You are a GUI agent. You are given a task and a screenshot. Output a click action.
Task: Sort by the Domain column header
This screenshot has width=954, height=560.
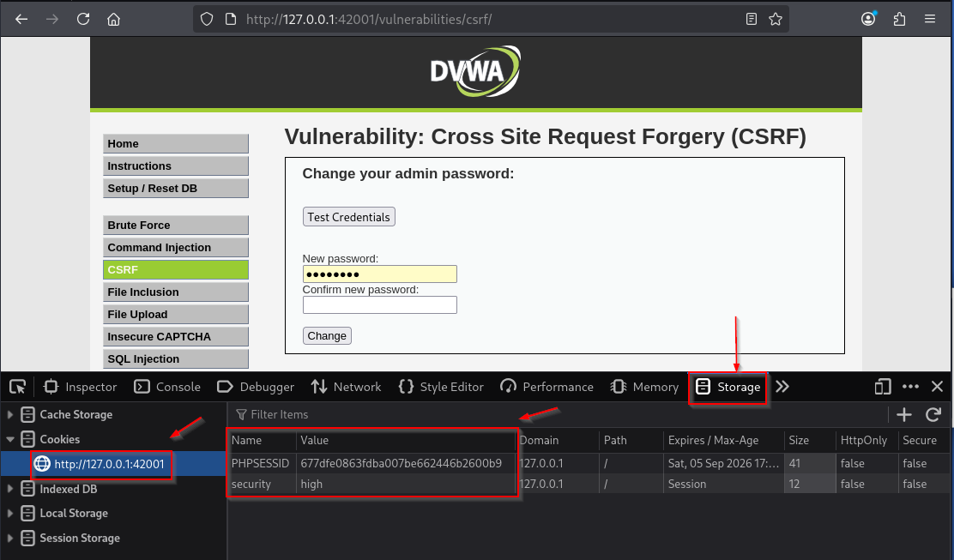(x=558, y=440)
